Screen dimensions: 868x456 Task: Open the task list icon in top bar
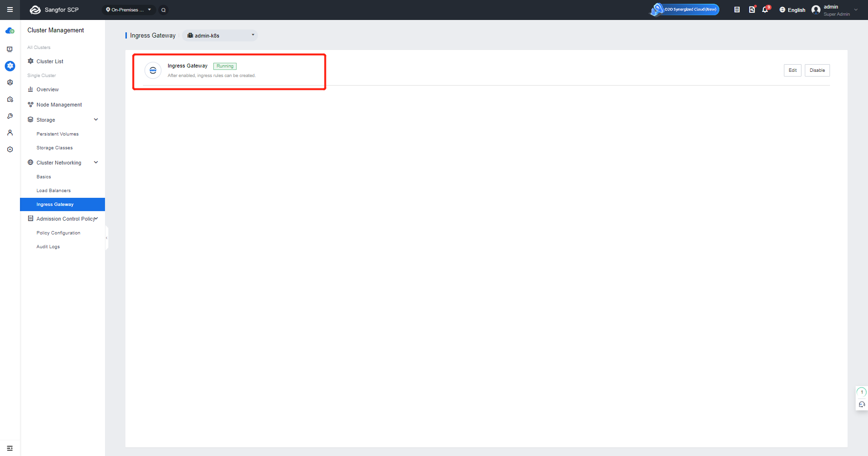point(737,10)
